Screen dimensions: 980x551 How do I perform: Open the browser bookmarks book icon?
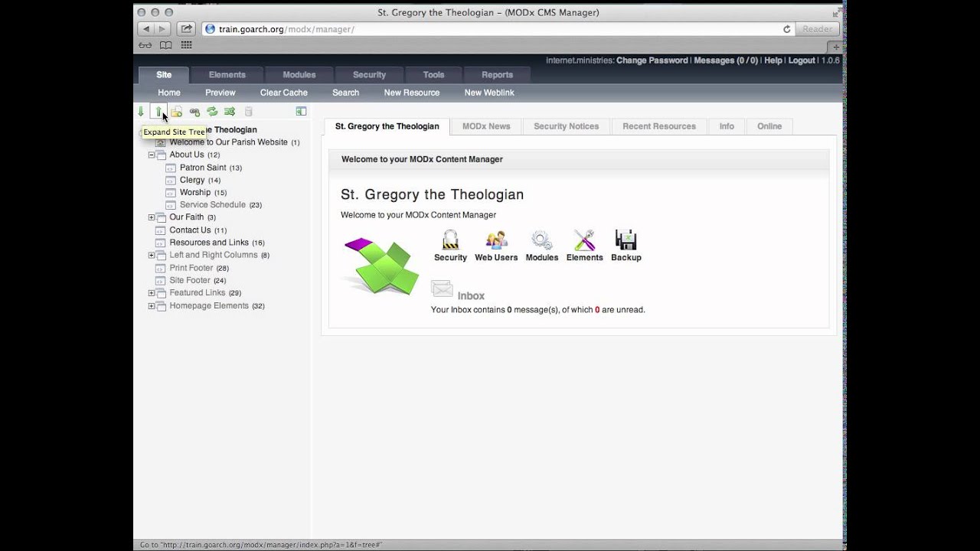(x=165, y=46)
